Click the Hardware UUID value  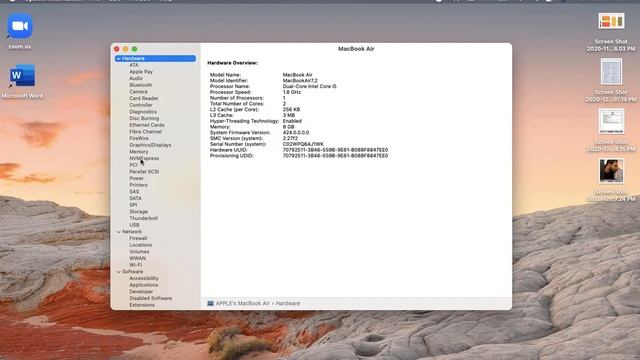coord(335,150)
